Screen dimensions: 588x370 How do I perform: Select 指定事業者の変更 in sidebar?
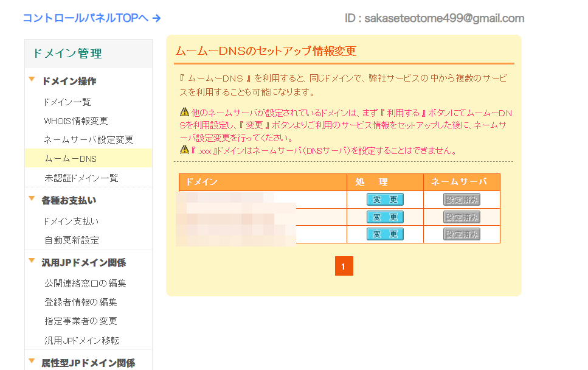point(80,321)
